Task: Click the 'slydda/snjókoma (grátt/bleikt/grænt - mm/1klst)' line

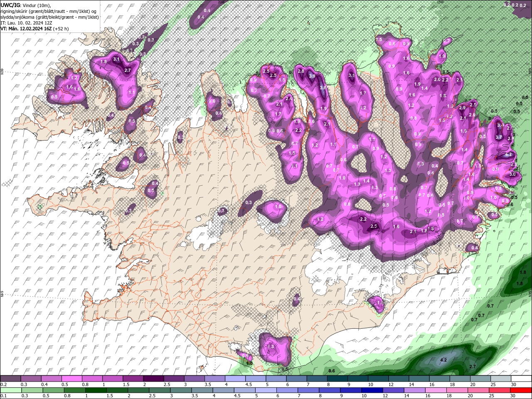Action: click(x=49, y=17)
